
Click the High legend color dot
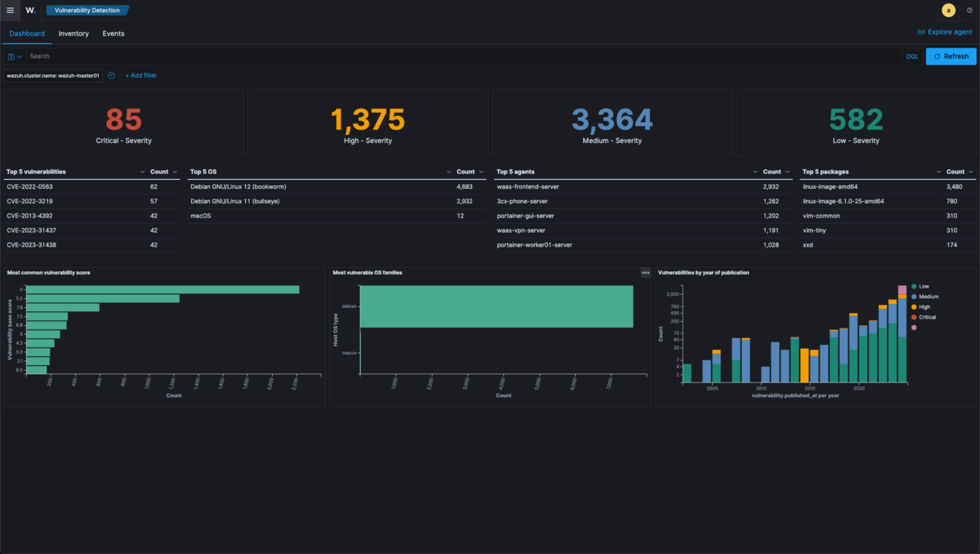[914, 307]
